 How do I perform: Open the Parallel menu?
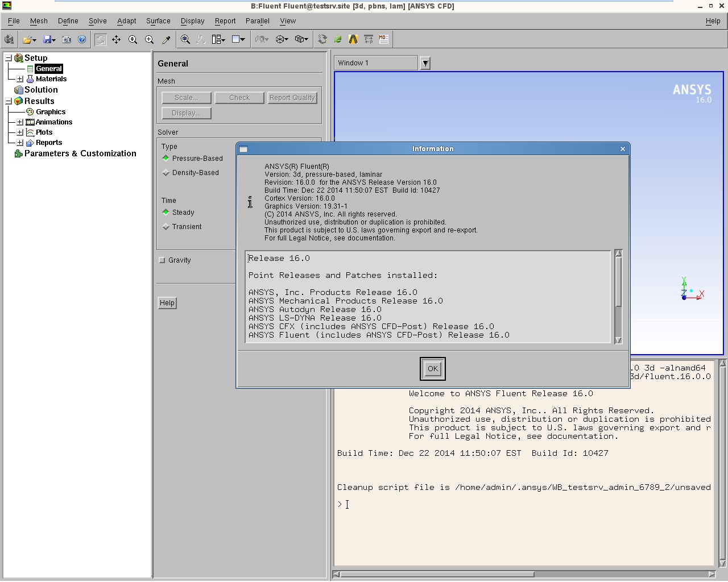tap(258, 21)
